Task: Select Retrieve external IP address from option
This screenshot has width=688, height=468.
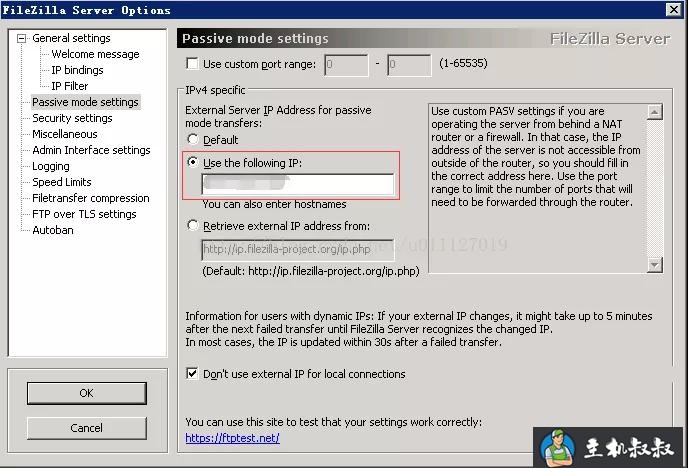Action: point(192,225)
